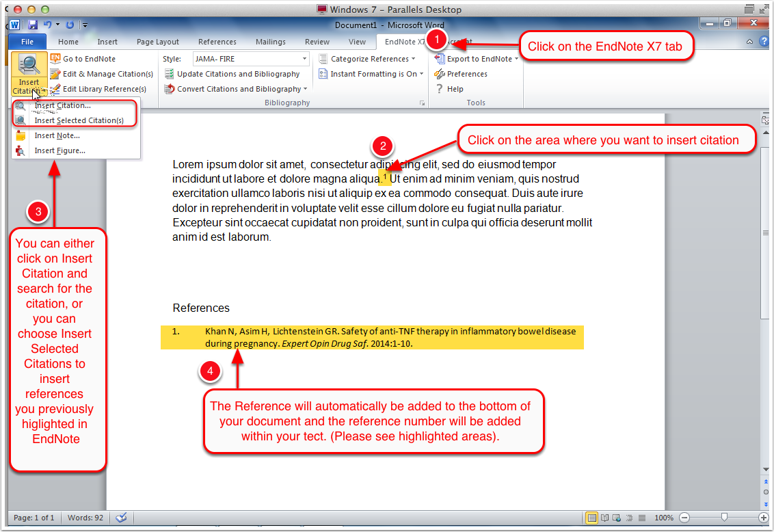The image size is (774, 532).
Task: Switch to the Insert ribbon tab
Action: click(x=107, y=42)
